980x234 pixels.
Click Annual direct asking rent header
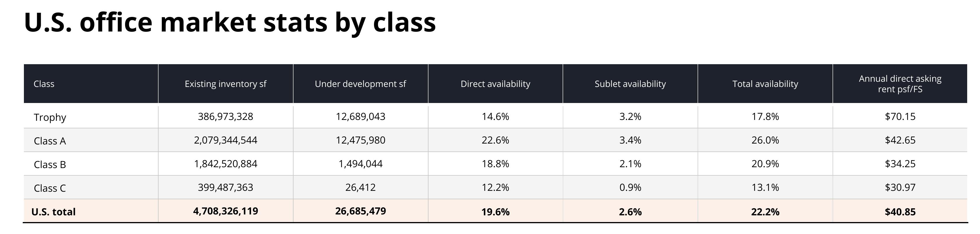click(900, 84)
